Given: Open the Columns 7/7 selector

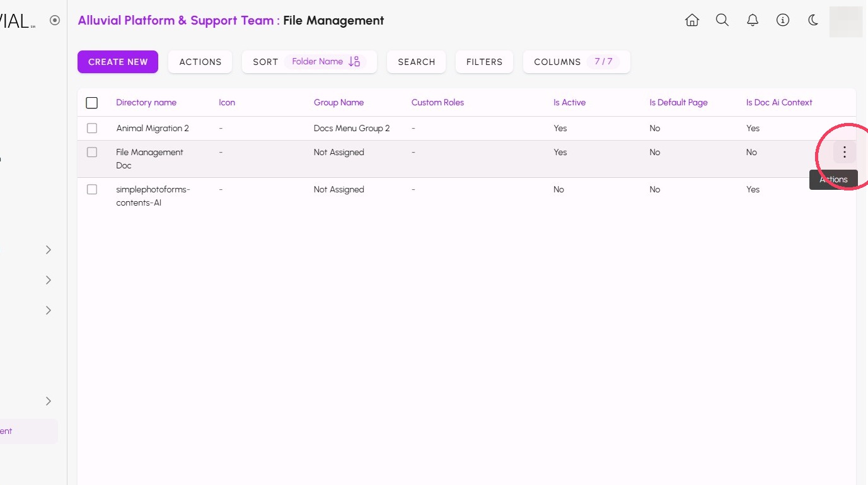Looking at the screenshot, I should (x=577, y=62).
